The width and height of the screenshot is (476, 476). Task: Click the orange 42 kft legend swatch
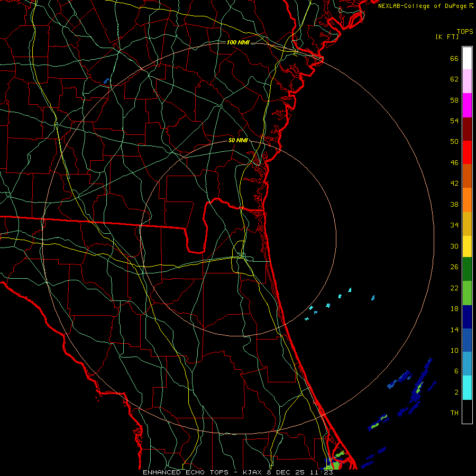click(x=467, y=200)
